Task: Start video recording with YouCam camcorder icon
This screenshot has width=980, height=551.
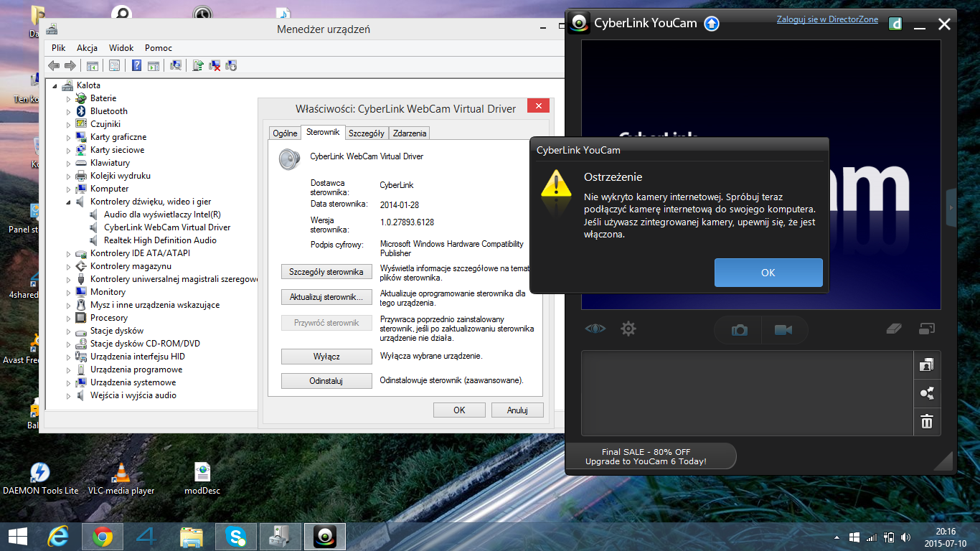Action: tap(783, 330)
